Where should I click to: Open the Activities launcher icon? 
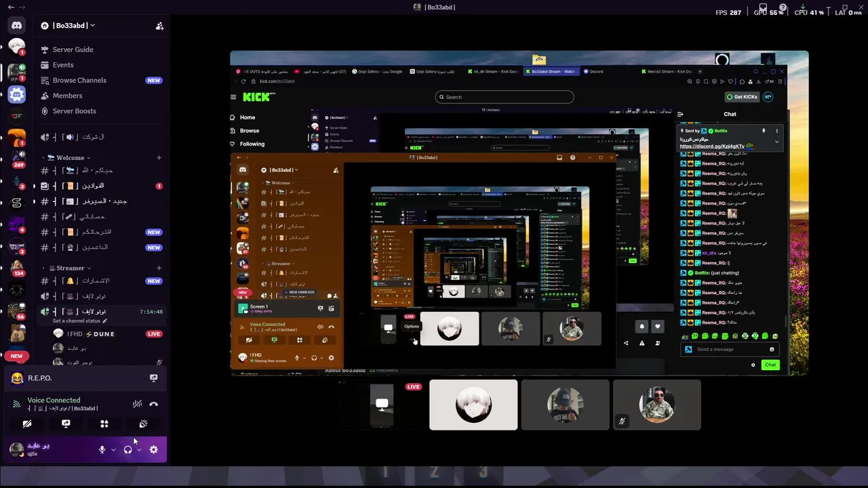click(104, 424)
